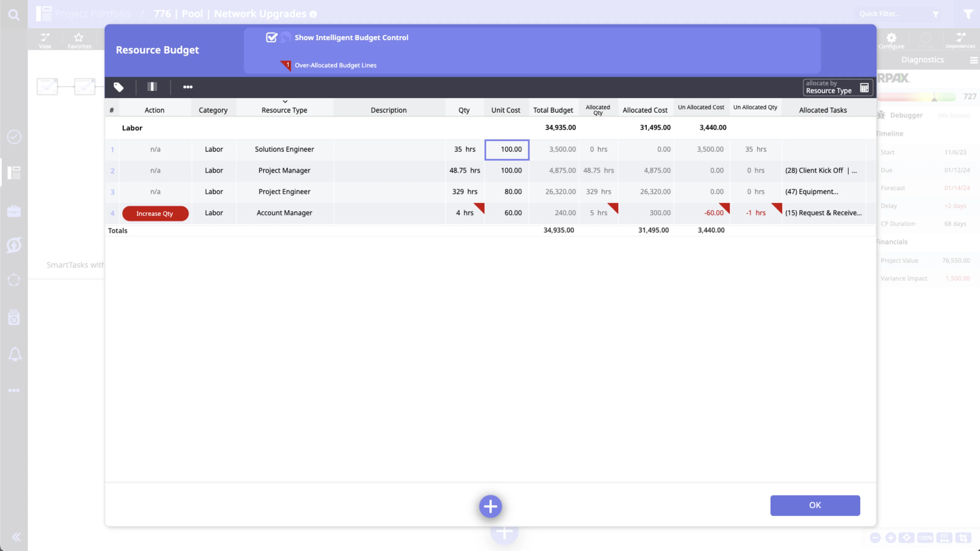Viewport: 980px width, 551px height.
Task: Expand the Resource Type column header chevron
Action: (285, 102)
